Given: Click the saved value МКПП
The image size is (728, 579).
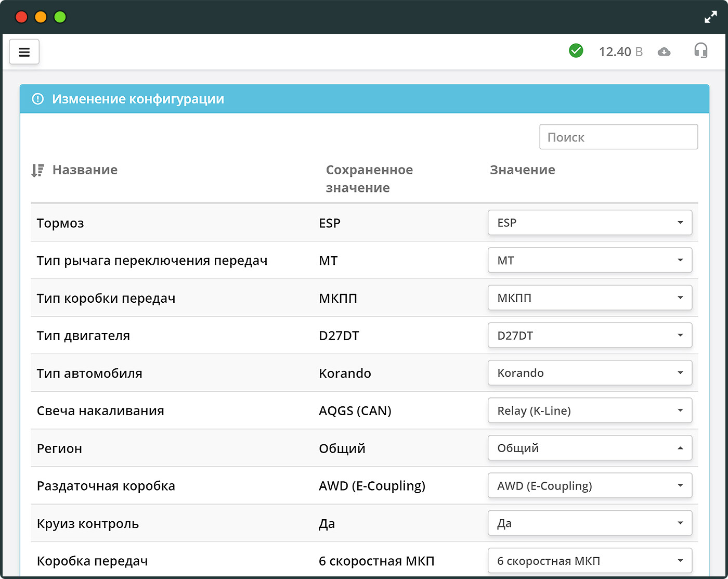Looking at the screenshot, I should click(338, 298).
